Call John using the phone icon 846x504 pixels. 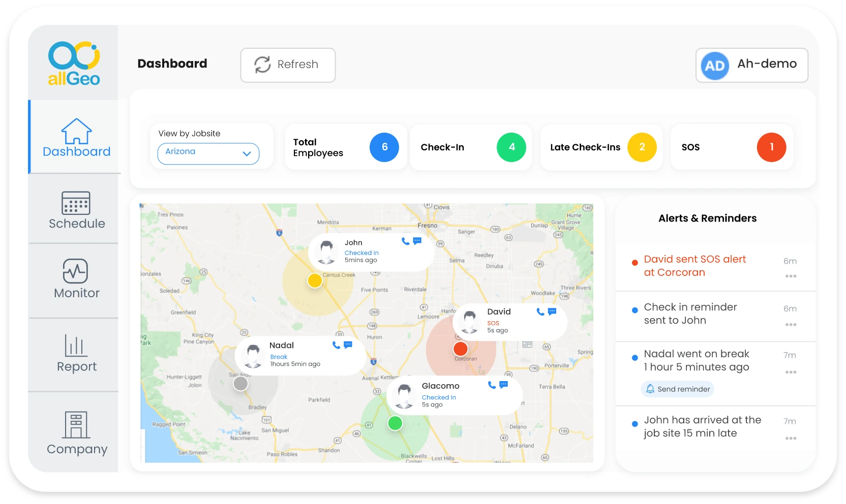coord(405,242)
